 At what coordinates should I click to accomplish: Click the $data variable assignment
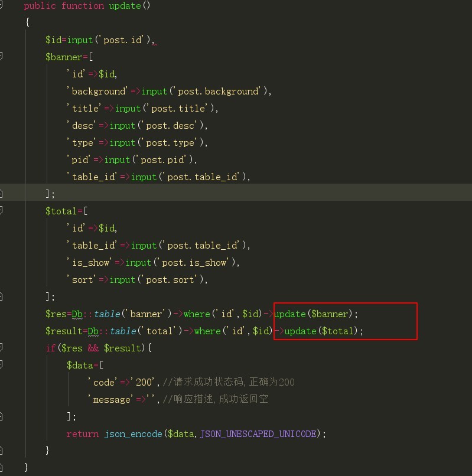coord(80,365)
